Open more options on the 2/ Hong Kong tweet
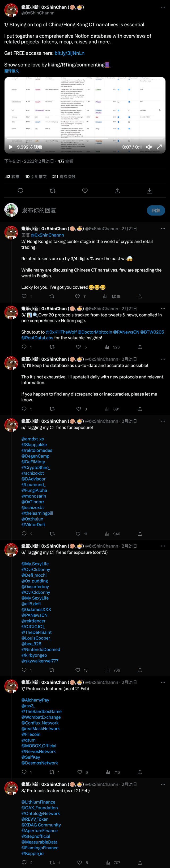170x868 pixels. (163, 229)
